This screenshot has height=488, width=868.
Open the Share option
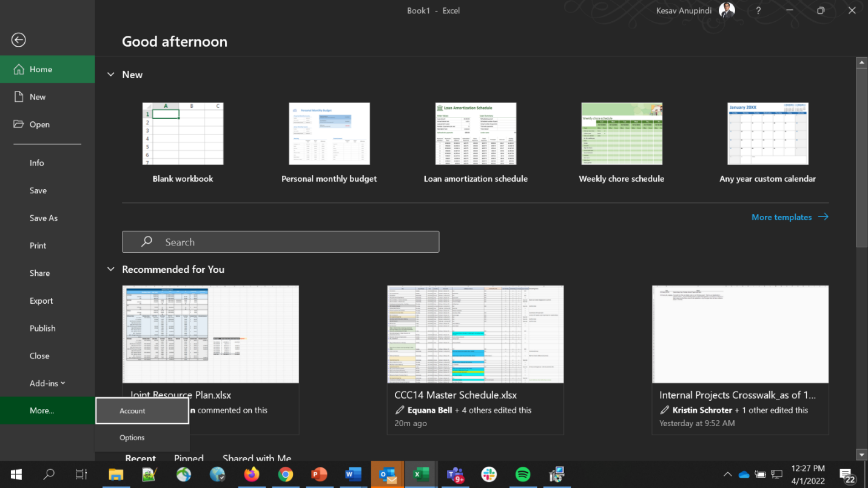[47, 273]
